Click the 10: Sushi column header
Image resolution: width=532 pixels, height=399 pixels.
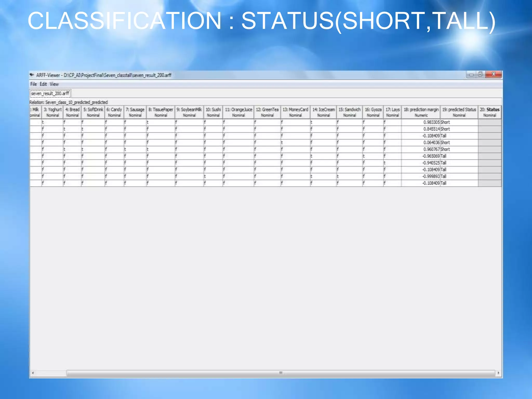click(x=213, y=112)
